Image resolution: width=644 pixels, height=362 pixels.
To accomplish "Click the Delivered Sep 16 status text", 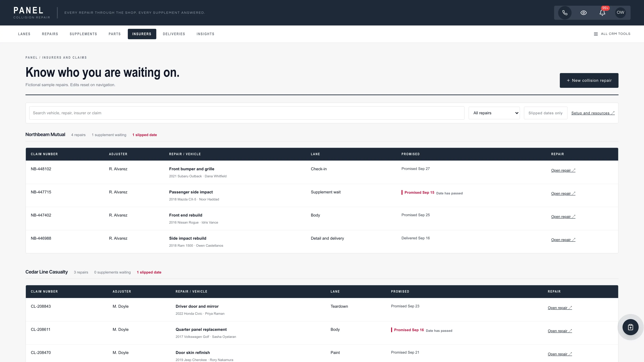I will click(x=416, y=238).
